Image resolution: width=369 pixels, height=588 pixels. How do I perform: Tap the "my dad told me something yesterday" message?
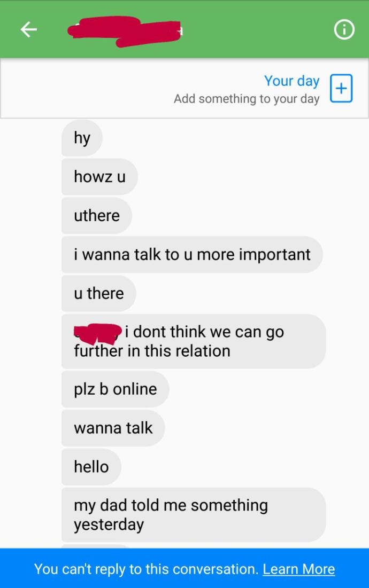tap(193, 514)
